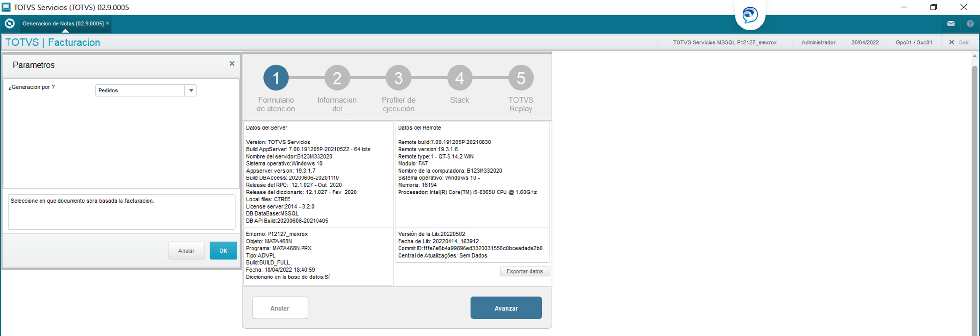Click Anular in the wizard panel
980x336 pixels.
[x=280, y=308]
